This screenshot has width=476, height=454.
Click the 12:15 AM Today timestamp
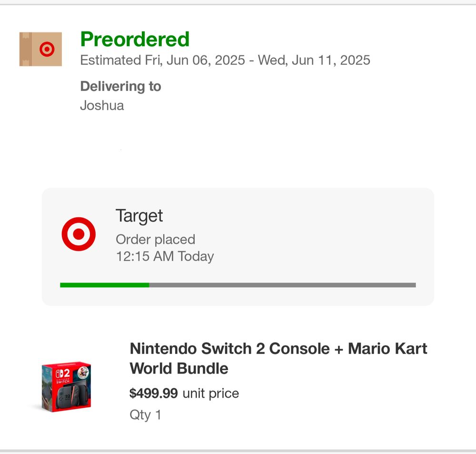coord(165,256)
